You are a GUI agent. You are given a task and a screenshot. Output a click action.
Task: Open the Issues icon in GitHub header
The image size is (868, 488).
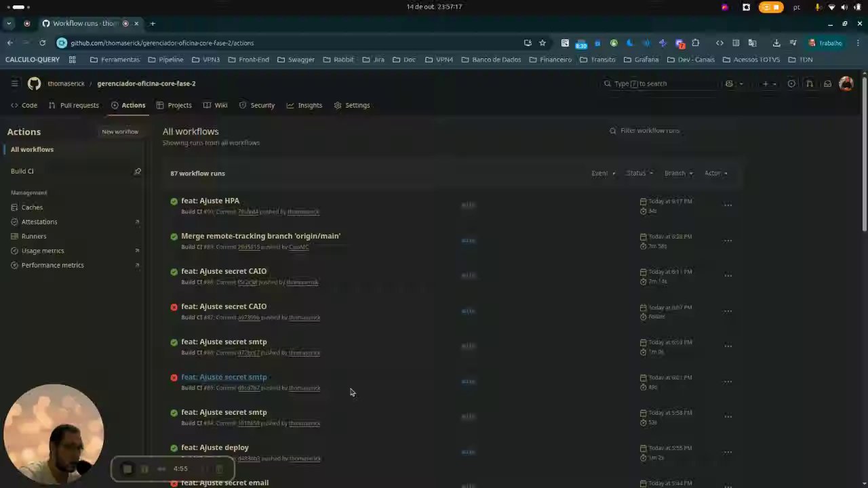point(791,83)
